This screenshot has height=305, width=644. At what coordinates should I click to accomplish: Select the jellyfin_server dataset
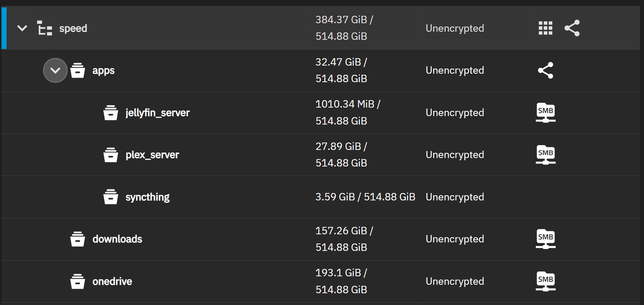click(x=158, y=113)
